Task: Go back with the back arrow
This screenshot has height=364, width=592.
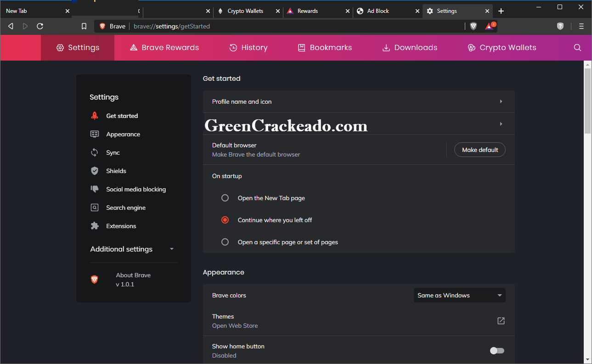Action: click(11, 26)
